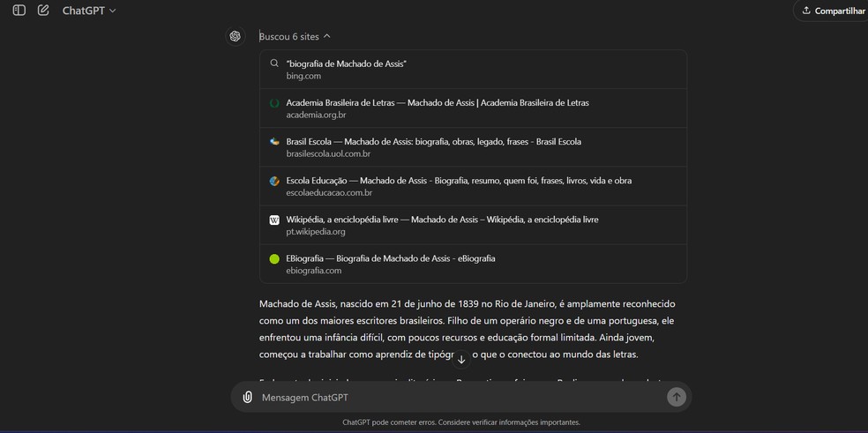Open the Escola Educação result link
Image resolution: width=868 pixels, height=433 pixels.
click(x=474, y=186)
